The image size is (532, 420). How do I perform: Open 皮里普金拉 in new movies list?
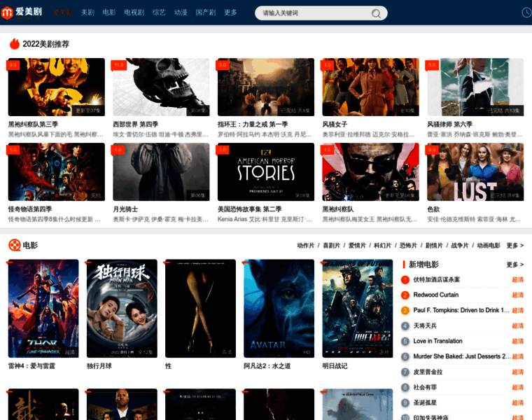(428, 372)
